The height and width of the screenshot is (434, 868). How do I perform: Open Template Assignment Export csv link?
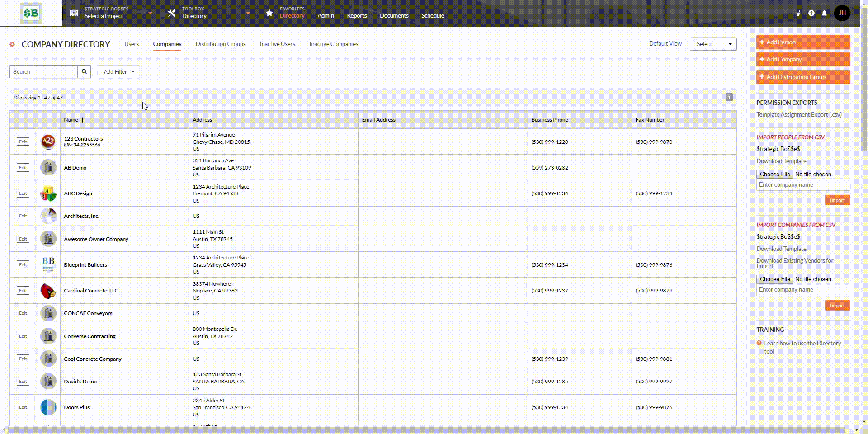pyautogui.click(x=799, y=114)
